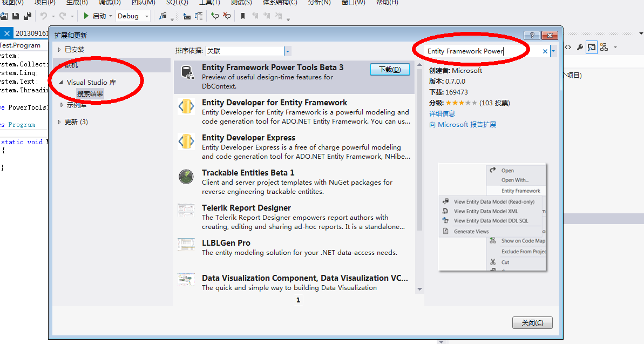Clear search text with the X icon
644x344 pixels.
[x=545, y=51]
